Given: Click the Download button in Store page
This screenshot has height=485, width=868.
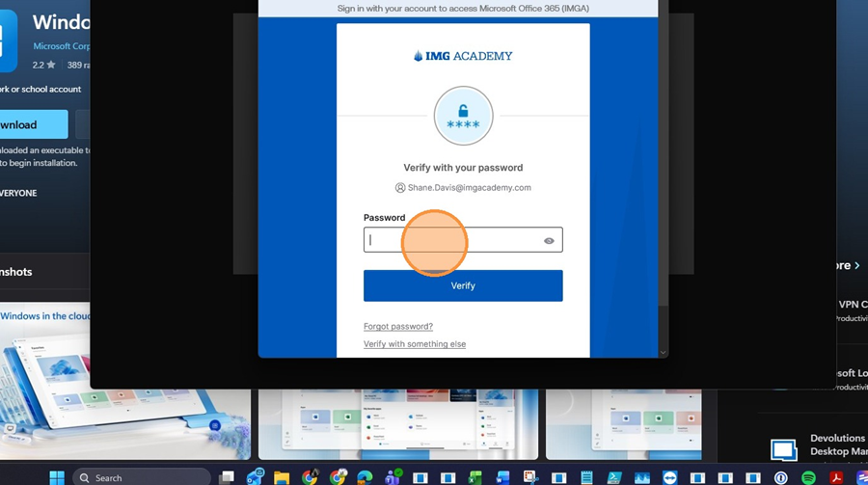Looking at the screenshot, I should tap(29, 124).
